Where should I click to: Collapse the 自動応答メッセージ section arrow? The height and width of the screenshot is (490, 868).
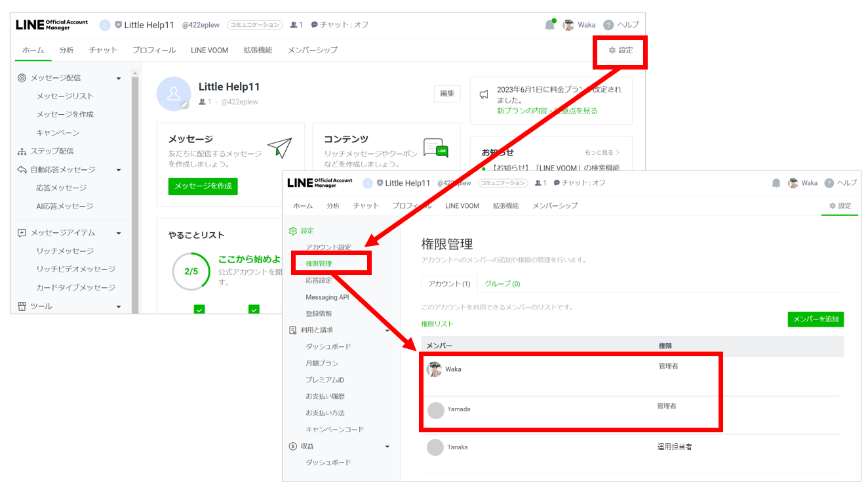pos(119,170)
